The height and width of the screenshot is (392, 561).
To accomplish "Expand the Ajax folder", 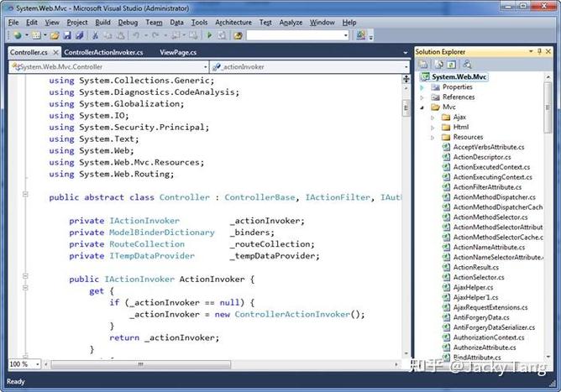I will 433,118.
